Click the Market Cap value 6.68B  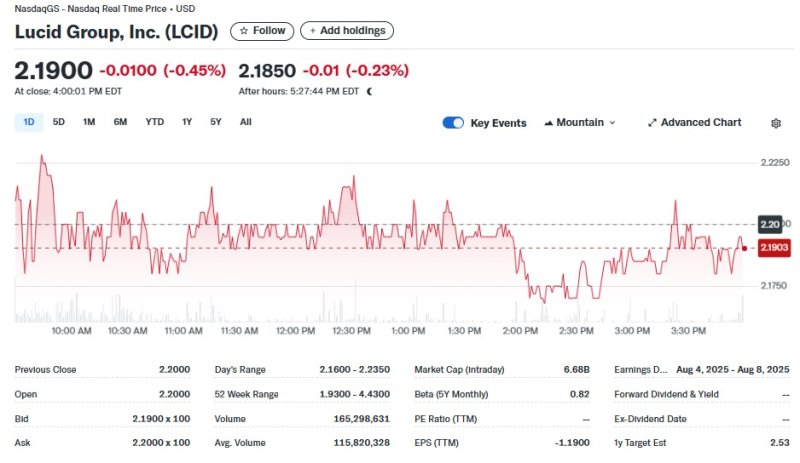click(x=577, y=369)
